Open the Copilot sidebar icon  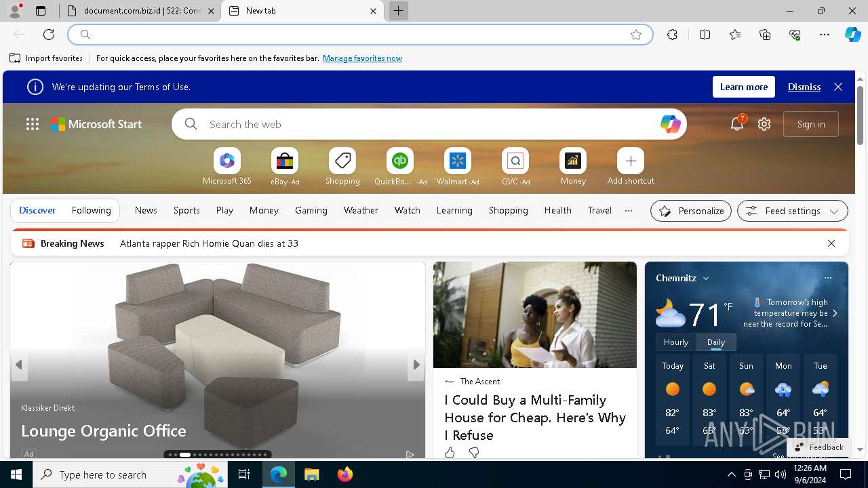(x=852, y=35)
